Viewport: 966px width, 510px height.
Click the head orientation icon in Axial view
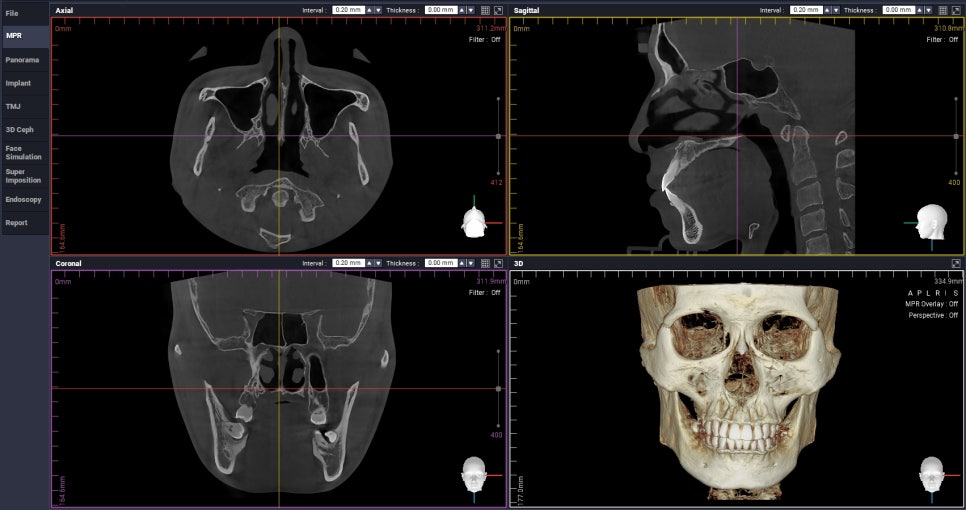tap(474, 222)
